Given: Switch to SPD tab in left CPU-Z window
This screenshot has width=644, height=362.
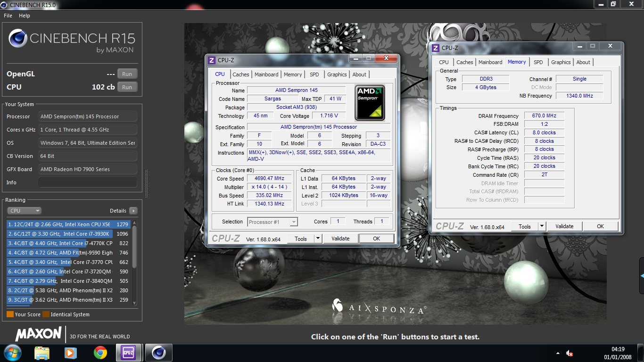Looking at the screenshot, I should coord(314,74).
